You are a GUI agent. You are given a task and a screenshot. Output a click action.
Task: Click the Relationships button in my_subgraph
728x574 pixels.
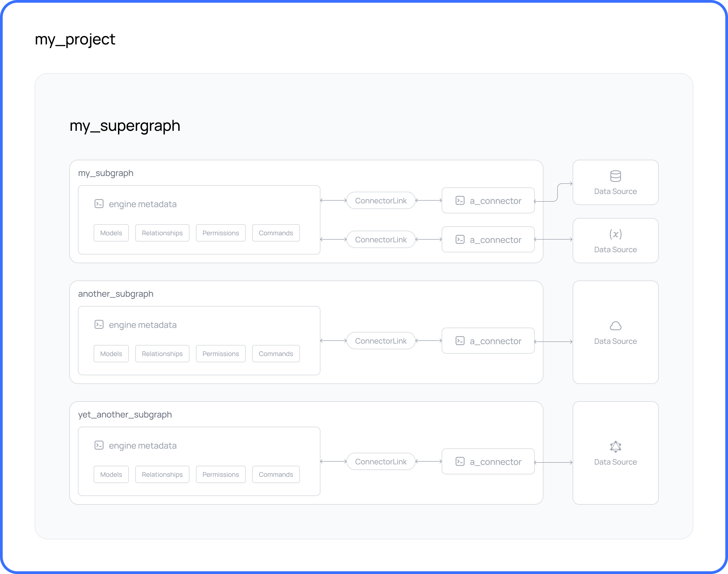coord(162,232)
